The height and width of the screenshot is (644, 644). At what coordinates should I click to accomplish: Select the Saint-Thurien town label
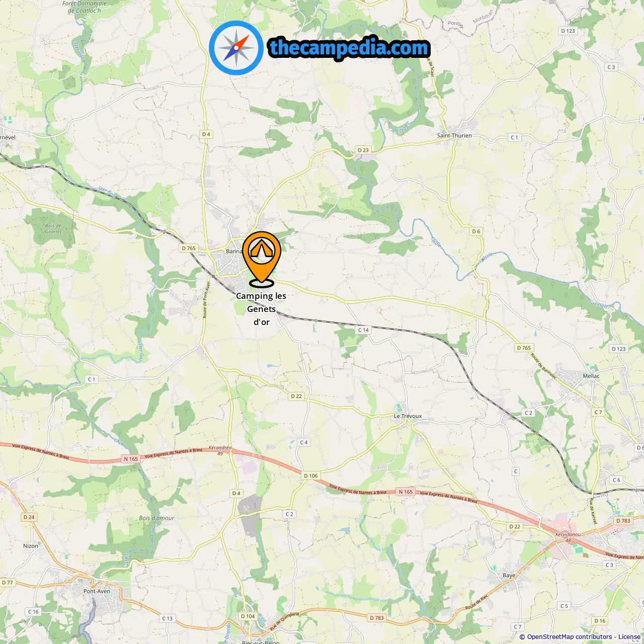point(454,135)
